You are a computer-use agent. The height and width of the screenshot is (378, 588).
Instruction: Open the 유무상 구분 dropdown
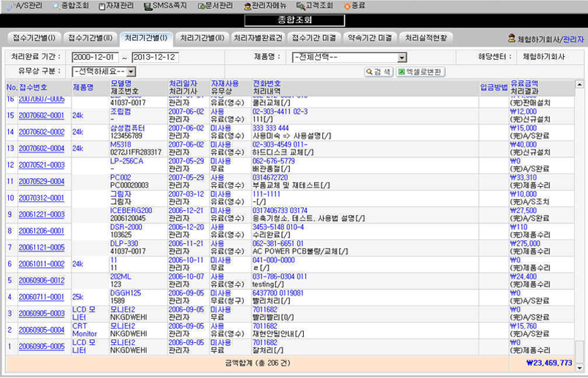(x=131, y=72)
